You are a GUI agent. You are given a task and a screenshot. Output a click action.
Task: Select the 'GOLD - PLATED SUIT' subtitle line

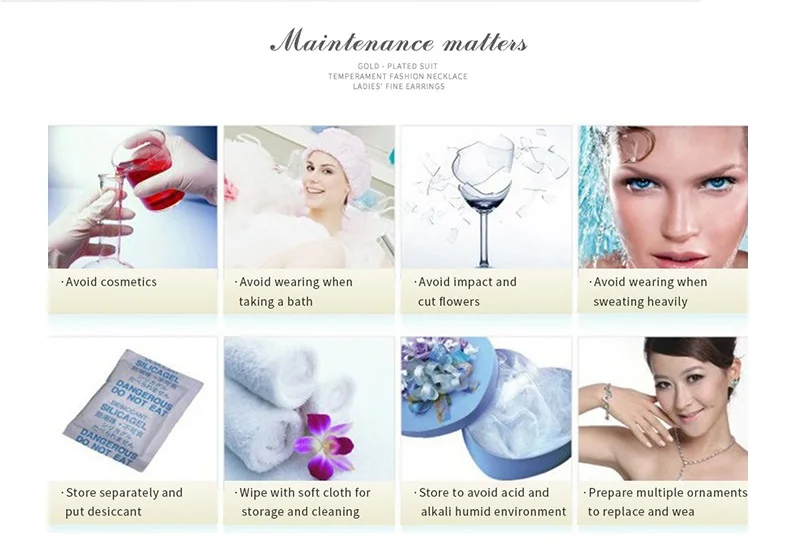pos(397,66)
